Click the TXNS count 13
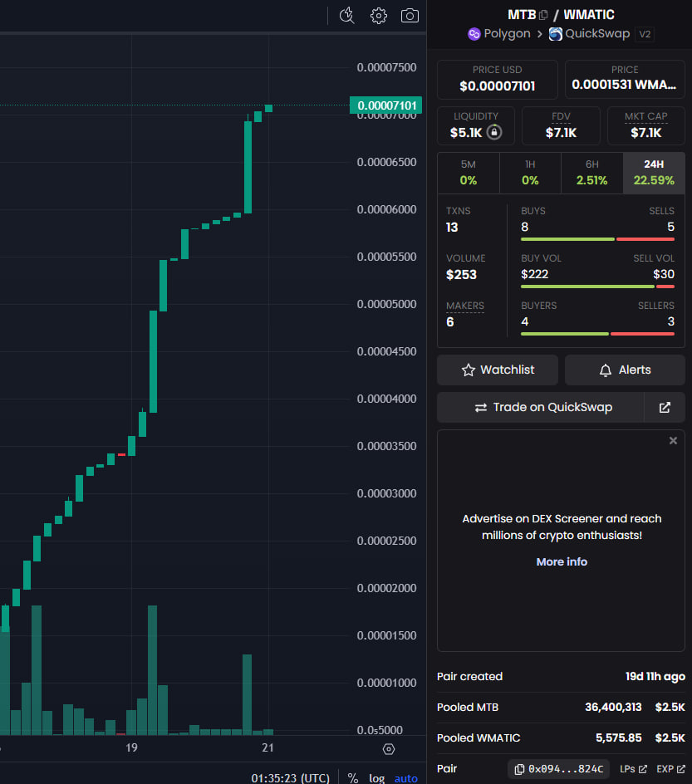Image resolution: width=692 pixels, height=784 pixels. (452, 228)
